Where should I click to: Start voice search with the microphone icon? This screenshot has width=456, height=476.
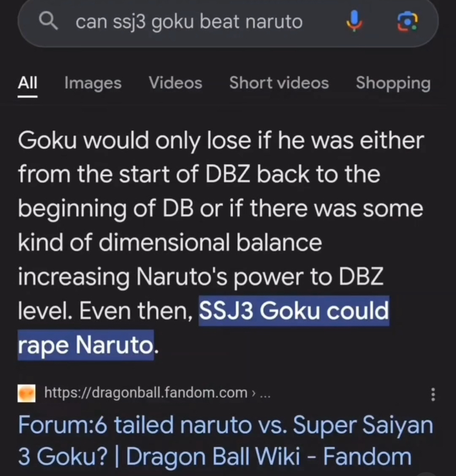click(x=354, y=21)
